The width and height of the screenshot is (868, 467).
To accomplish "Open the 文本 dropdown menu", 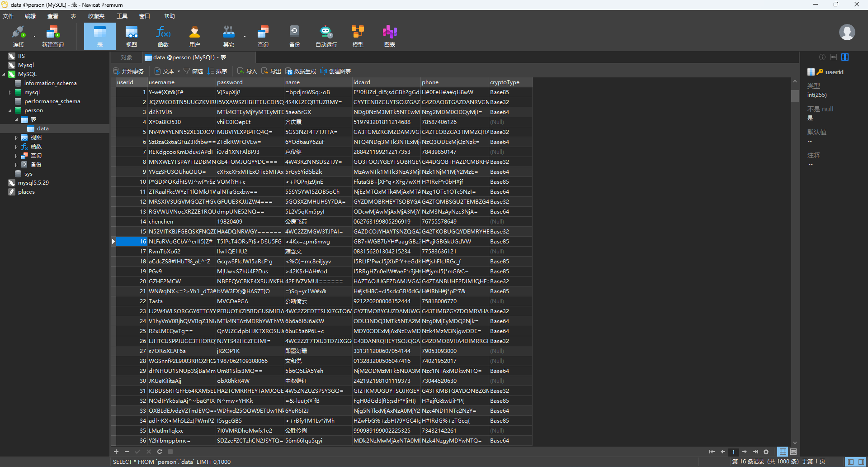I will pos(167,71).
